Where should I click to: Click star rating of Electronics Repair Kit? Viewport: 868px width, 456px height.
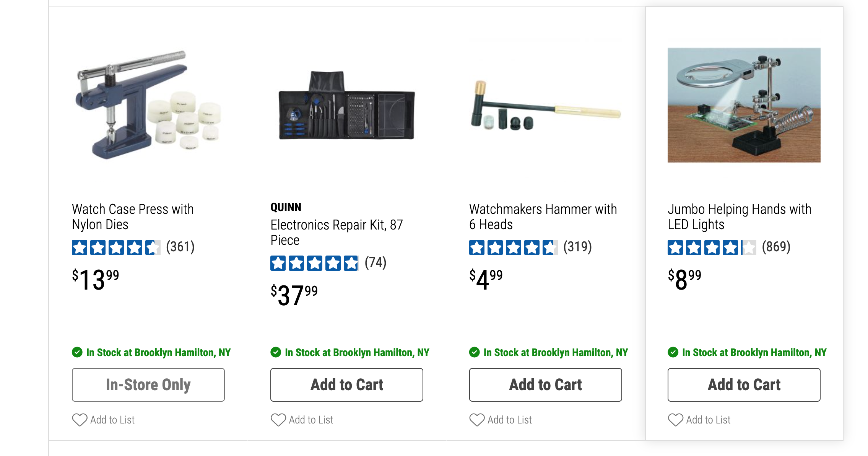314,263
